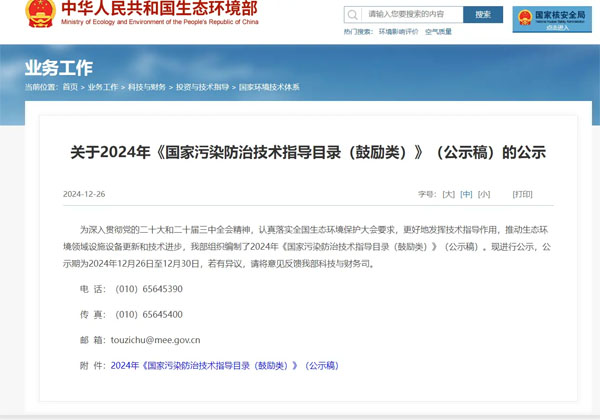Set font size to small [小]
Image resolution: width=600 pixels, height=420 pixels.
coord(484,194)
